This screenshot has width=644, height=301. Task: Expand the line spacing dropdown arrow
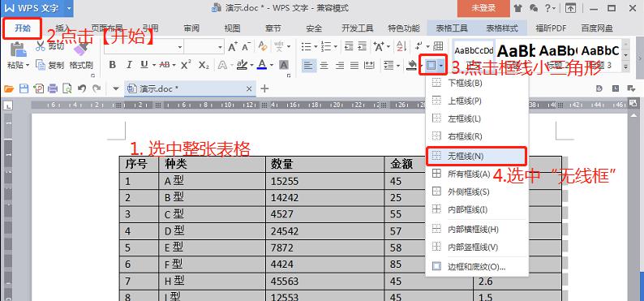pyautogui.click(x=398, y=65)
